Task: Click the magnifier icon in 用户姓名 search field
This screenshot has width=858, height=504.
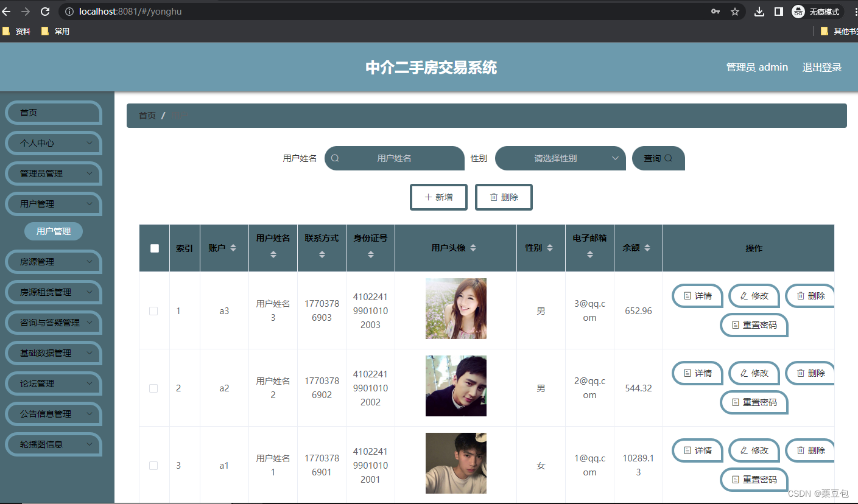Action: point(335,158)
